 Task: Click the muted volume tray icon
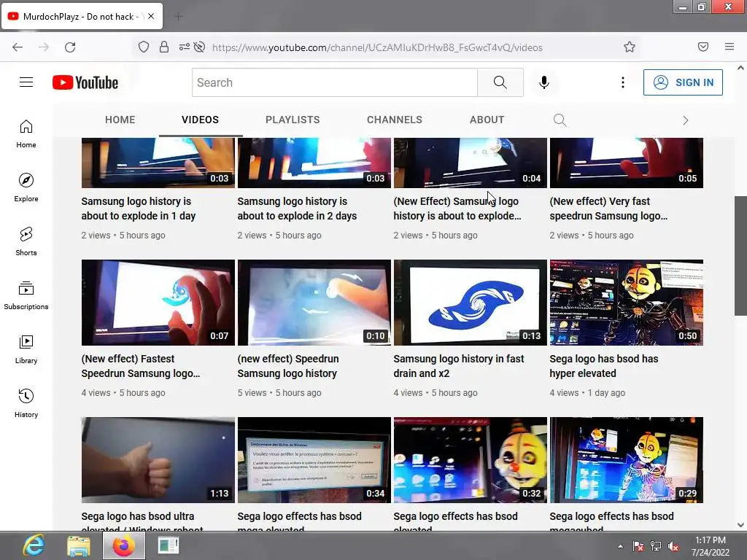673,547
